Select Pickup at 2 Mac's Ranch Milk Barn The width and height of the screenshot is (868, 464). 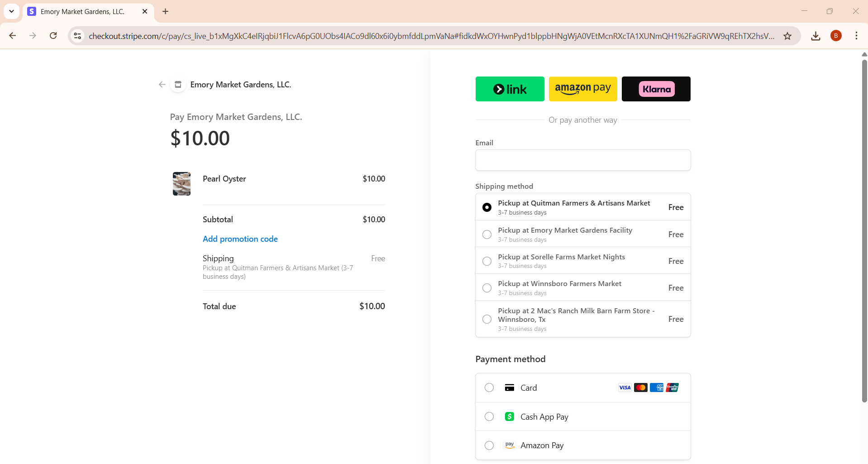click(583, 319)
